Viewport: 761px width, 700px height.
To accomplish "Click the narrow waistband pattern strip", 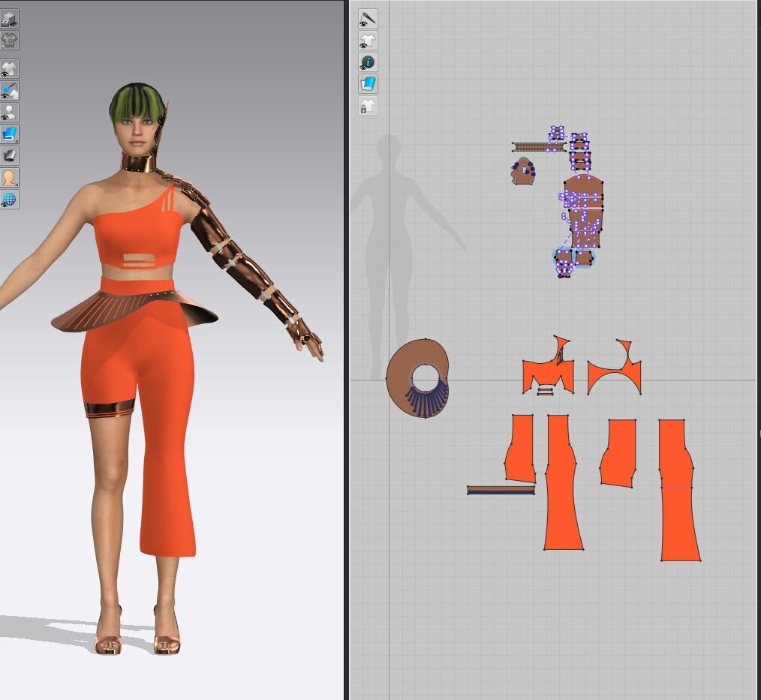I will click(501, 490).
